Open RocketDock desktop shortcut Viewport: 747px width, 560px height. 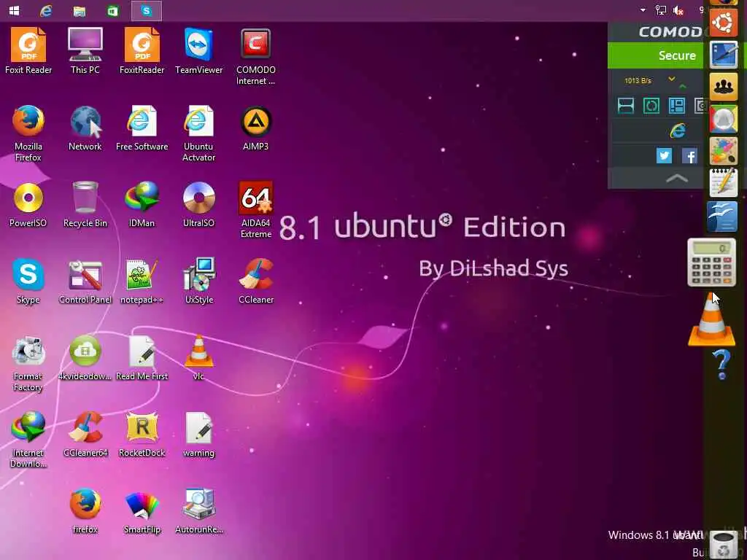[x=142, y=435]
